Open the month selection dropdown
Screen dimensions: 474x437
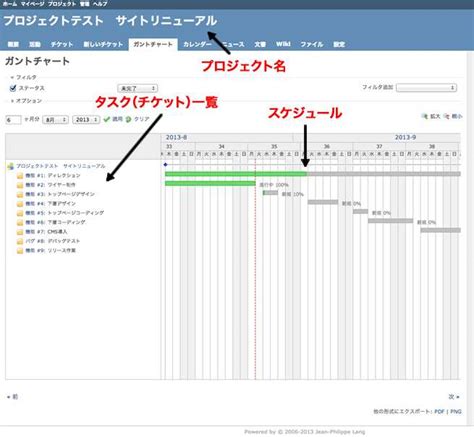(x=55, y=120)
